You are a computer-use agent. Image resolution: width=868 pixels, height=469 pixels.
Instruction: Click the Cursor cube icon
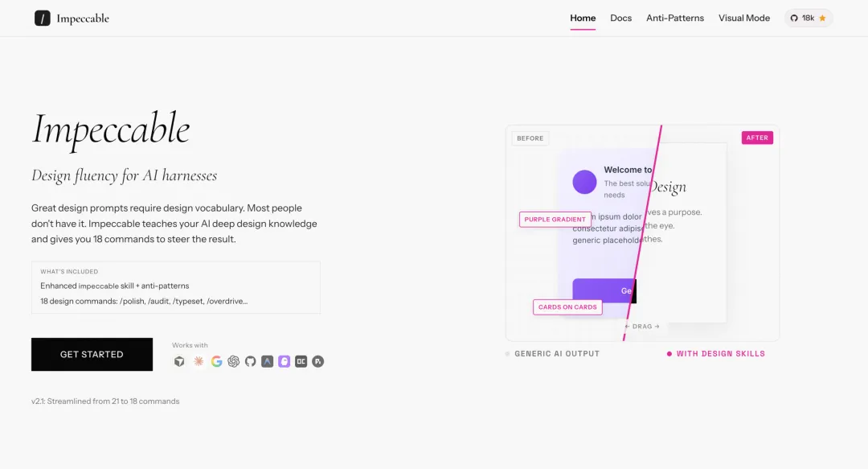(179, 361)
